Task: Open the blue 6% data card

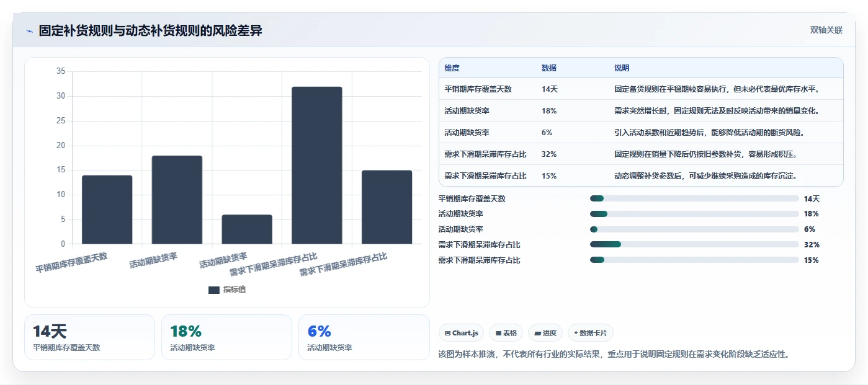Action: [364, 337]
